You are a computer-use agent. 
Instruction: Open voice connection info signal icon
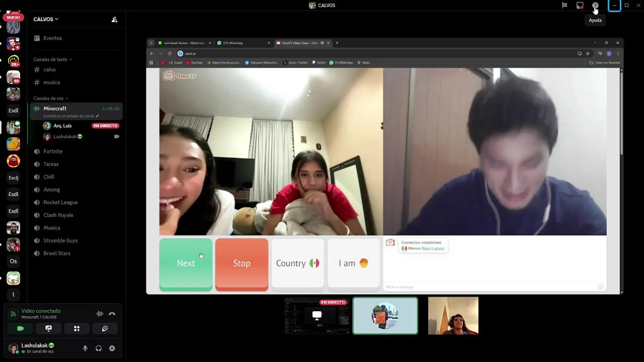(x=14, y=314)
